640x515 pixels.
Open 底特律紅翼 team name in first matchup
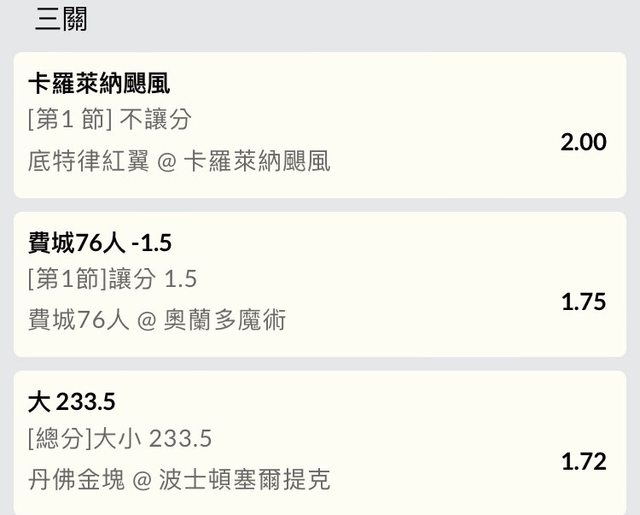[88, 160]
